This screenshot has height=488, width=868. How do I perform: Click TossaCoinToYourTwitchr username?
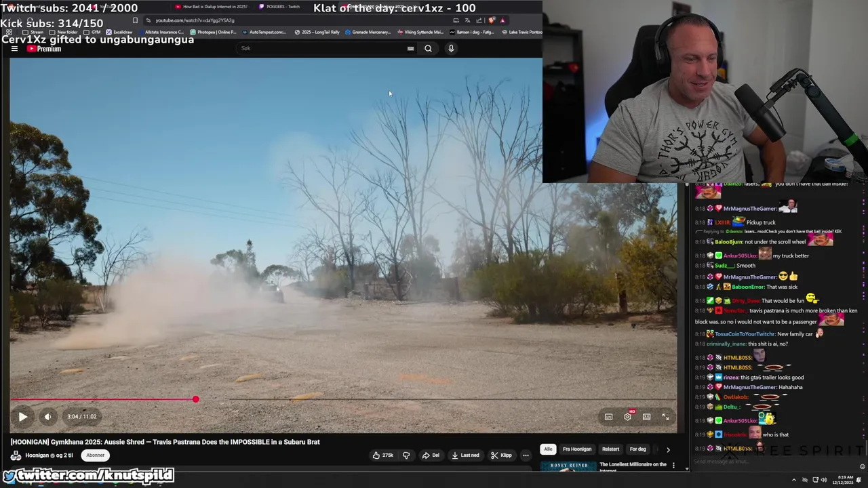point(744,334)
